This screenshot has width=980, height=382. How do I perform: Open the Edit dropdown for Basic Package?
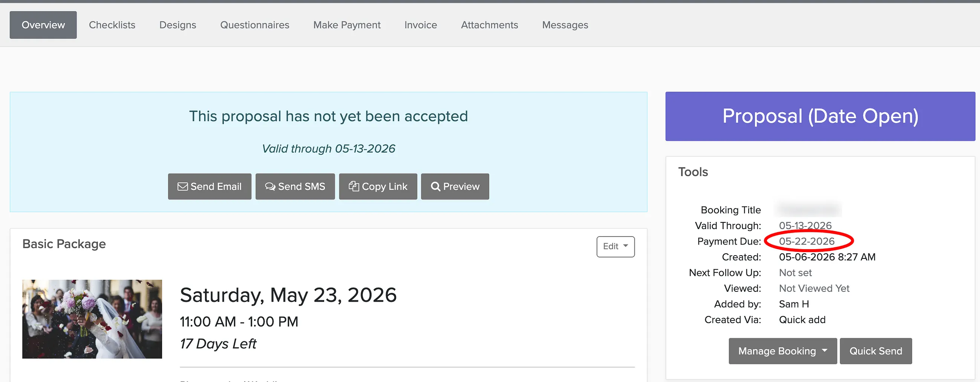click(615, 247)
